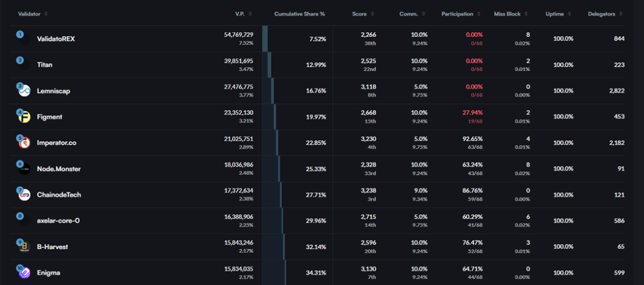Click Imperator.co cumulative share bar
This screenshot has height=285, width=644.
click(x=277, y=143)
